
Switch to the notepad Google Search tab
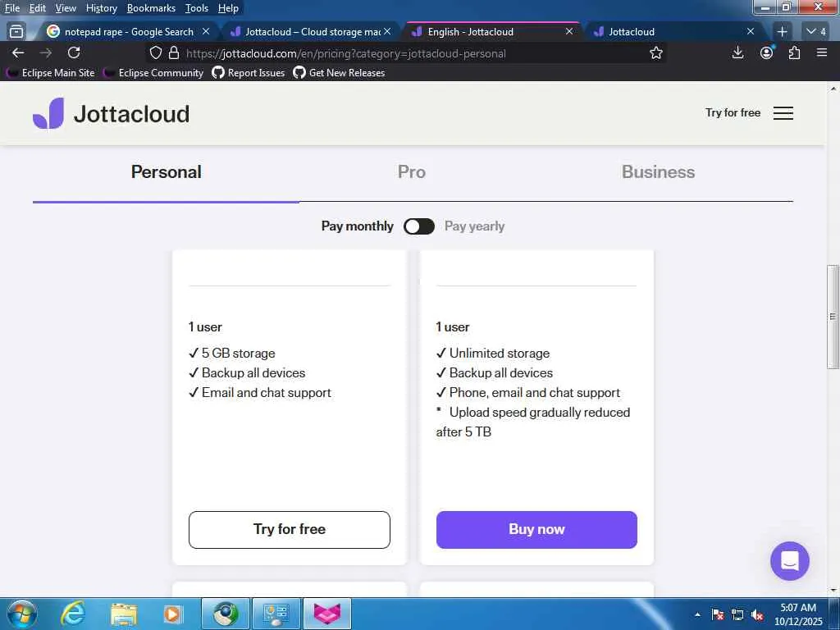pos(129,32)
